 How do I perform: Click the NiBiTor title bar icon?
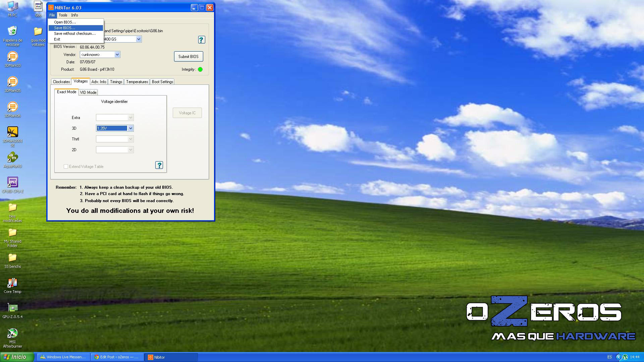pos(51,7)
